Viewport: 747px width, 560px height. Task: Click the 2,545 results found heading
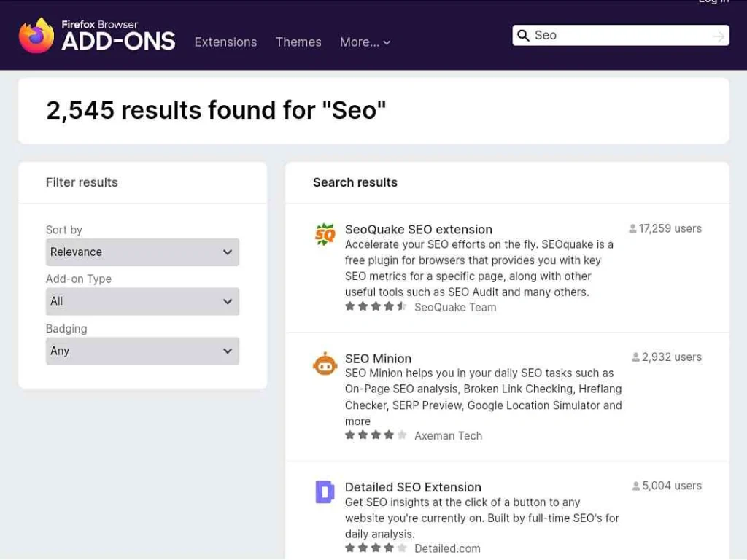click(216, 111)
